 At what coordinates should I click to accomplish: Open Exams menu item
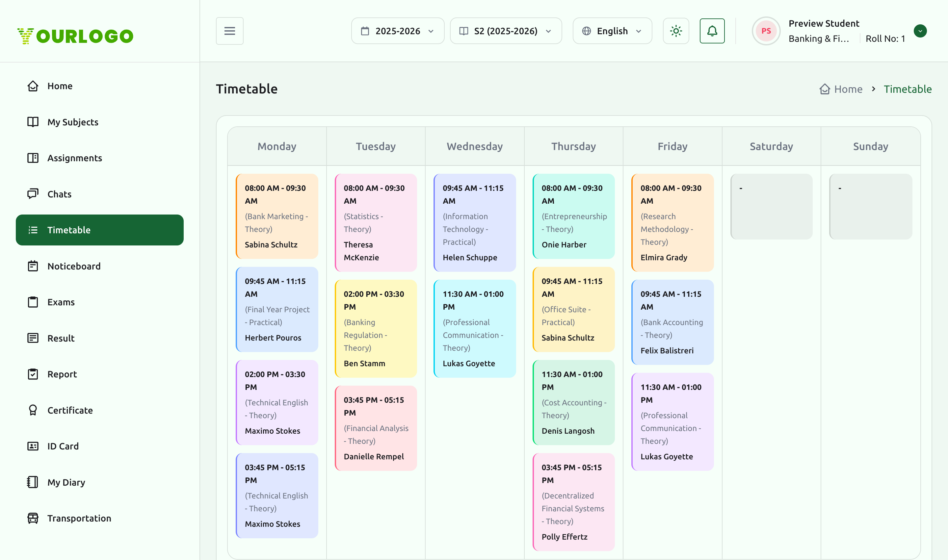point(100,302)
